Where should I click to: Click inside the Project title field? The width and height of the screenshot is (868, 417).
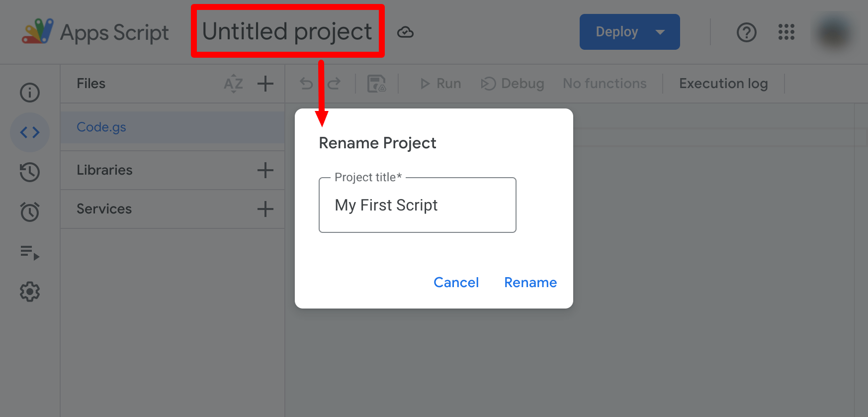[417, 205]
